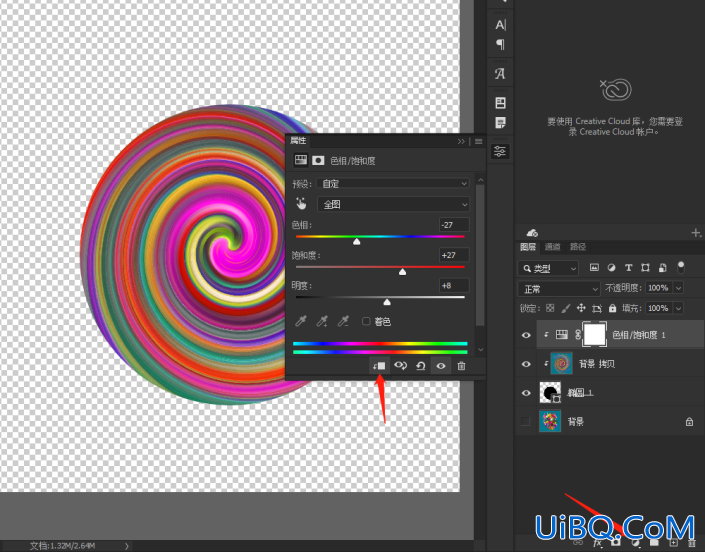
Task: Select the plain eyedropper in Properties
Action: click(300, 321)
